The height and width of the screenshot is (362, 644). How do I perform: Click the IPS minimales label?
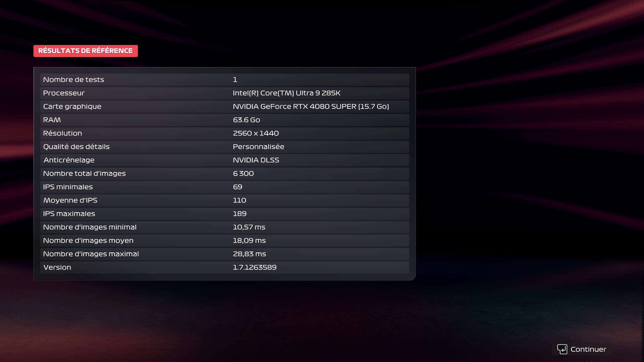[68, 187]
